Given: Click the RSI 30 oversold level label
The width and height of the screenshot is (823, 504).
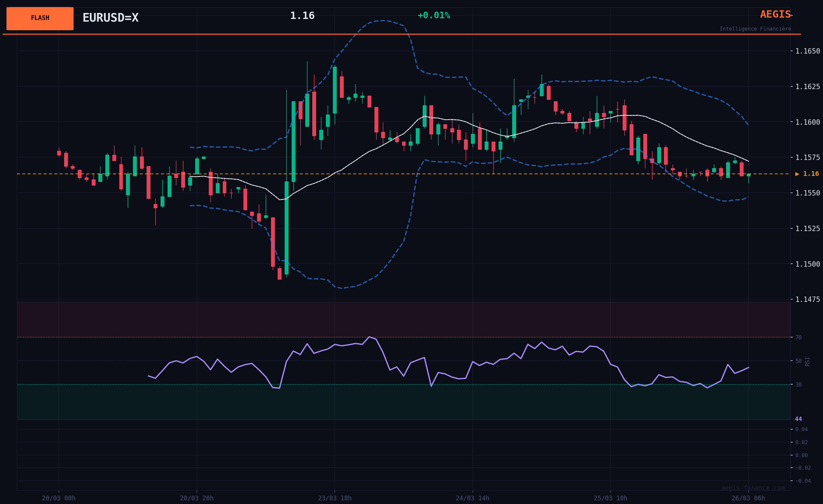Looking at the screenshot, I should (798, 385).
